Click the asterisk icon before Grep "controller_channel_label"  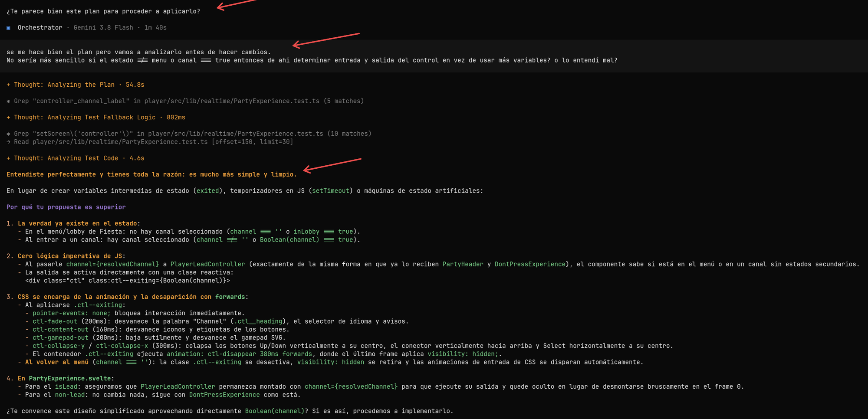[8, 101]
